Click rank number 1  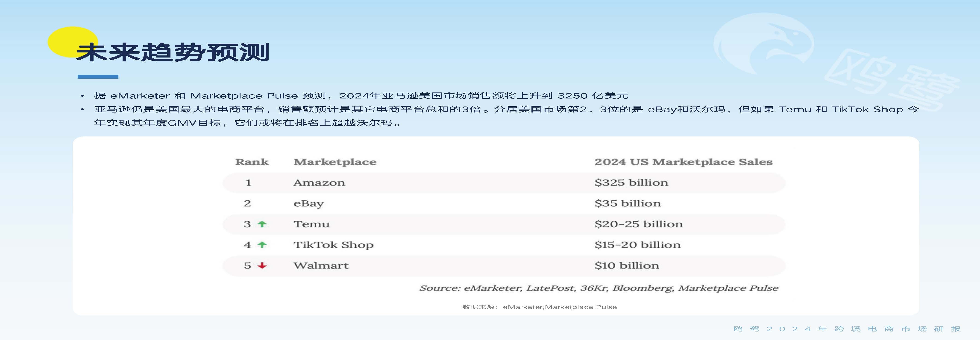coord(248,183)
